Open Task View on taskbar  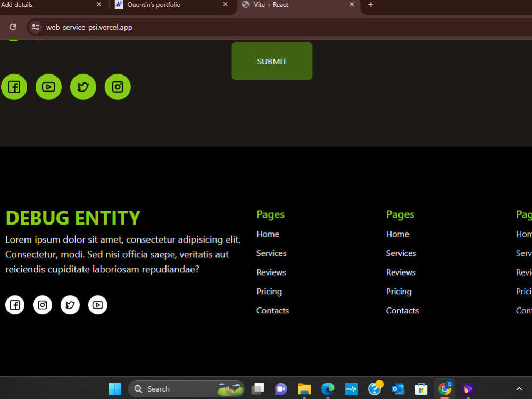tap(258, 389)
